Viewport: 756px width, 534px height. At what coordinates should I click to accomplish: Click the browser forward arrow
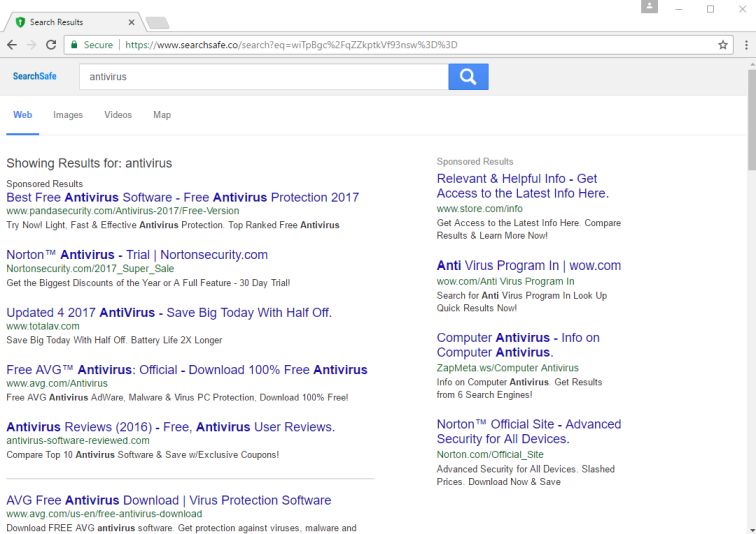click(31, 45)
